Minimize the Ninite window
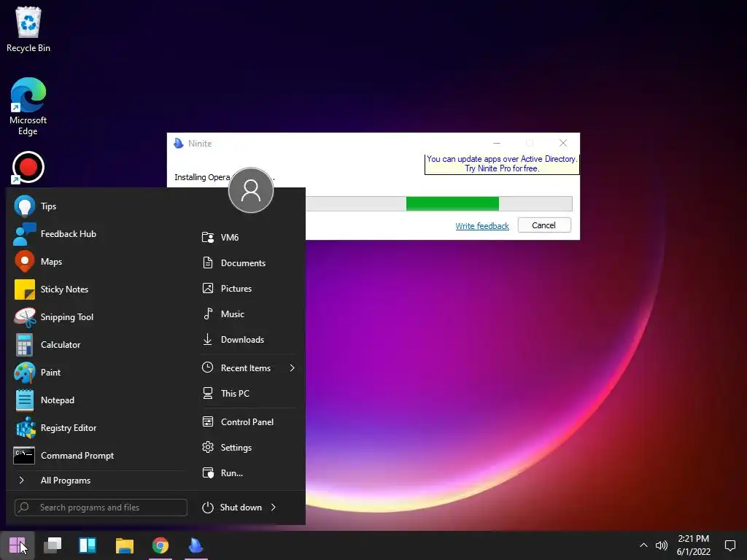 click(496, 143)
